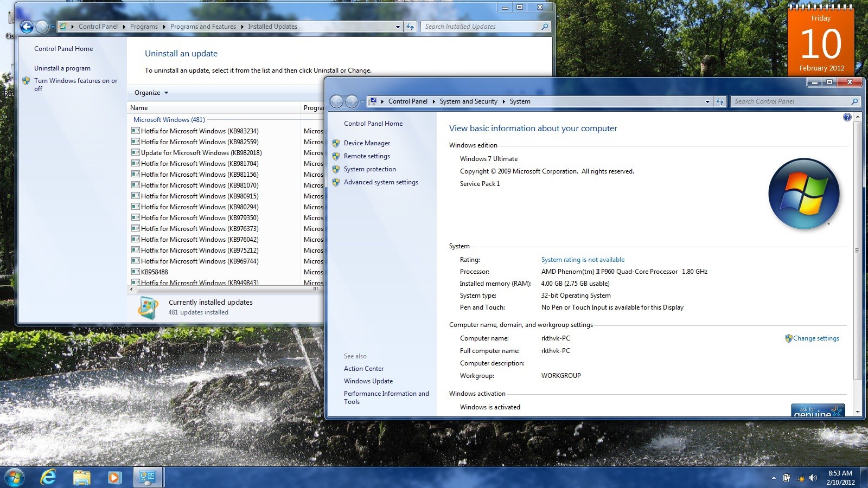868x488 pixels.
Task: Click Control Panel breadcrumb in Installed Updates window
Action: [x=98, y=27]
